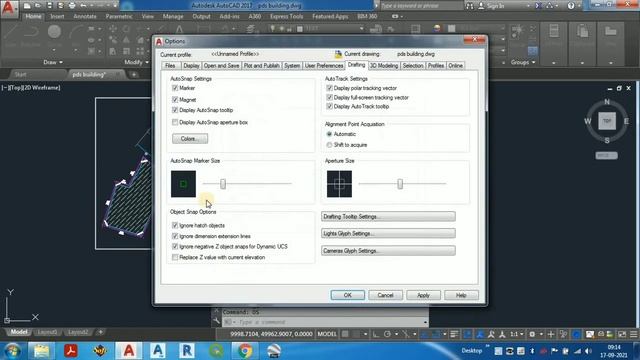Click the search binoculars icon
The height and width of the screenshot is (360, 640).
[470, 6]
